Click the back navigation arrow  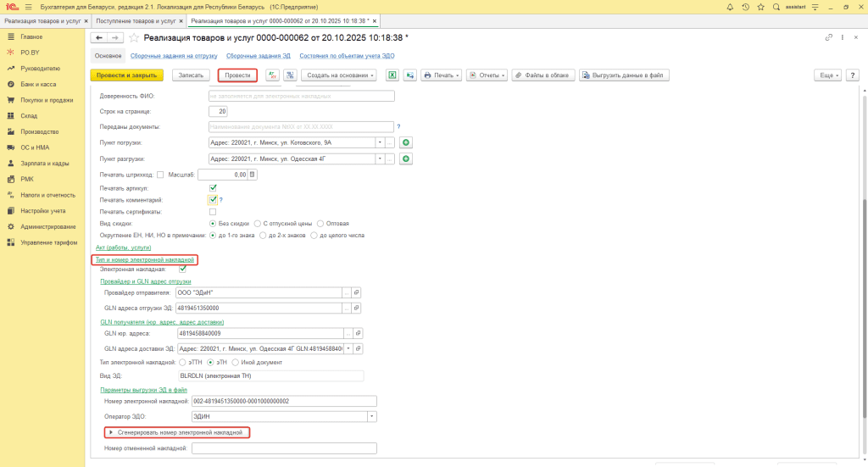point(98,38)
